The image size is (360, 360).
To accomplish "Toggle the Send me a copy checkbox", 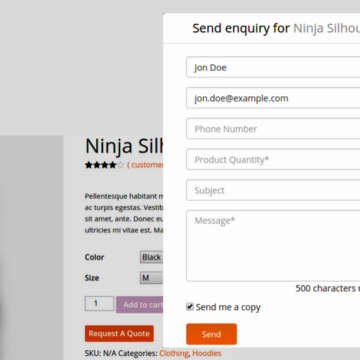I will [x=190, y=307].
